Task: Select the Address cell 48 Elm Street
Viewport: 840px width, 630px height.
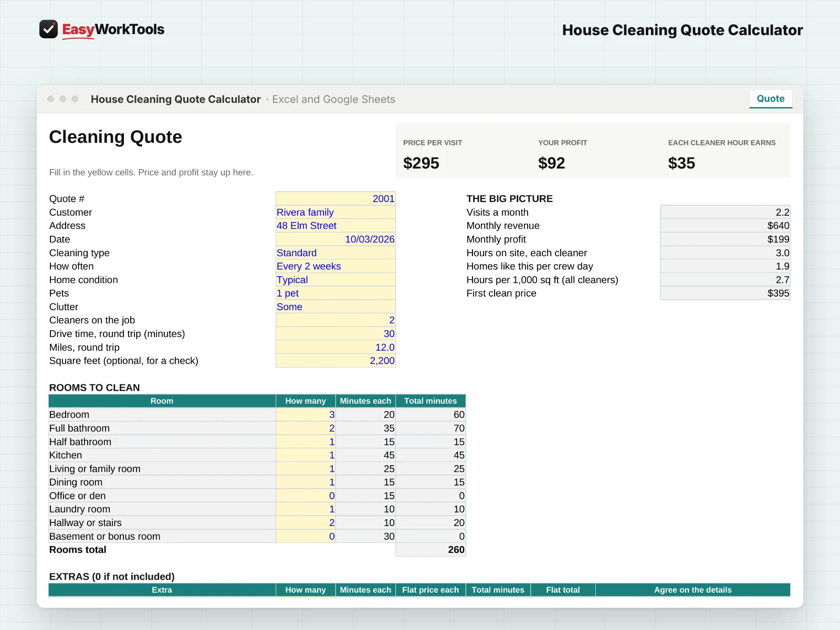Action: coord(335,226)
